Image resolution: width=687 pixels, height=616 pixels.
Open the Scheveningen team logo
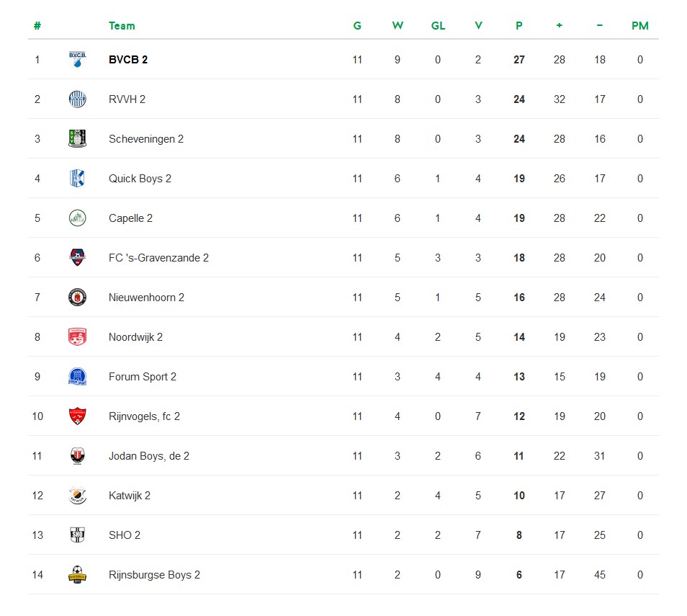pyautogui.click(x=78, y=138)
